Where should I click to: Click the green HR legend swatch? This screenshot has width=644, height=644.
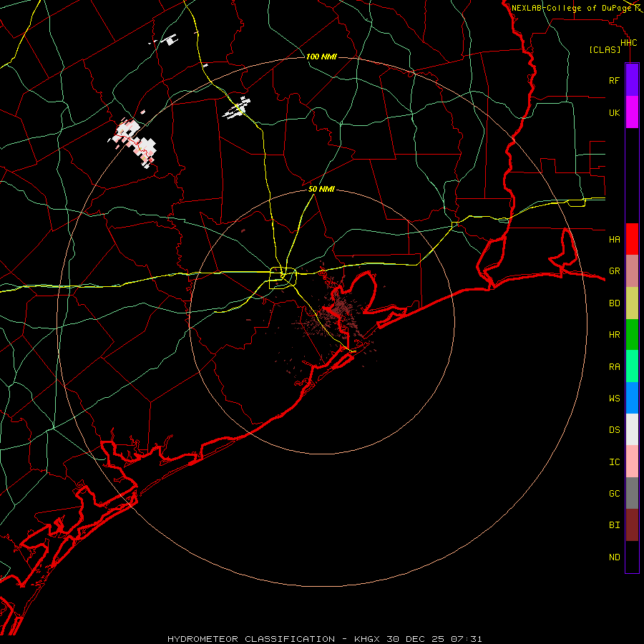(632, 335)
